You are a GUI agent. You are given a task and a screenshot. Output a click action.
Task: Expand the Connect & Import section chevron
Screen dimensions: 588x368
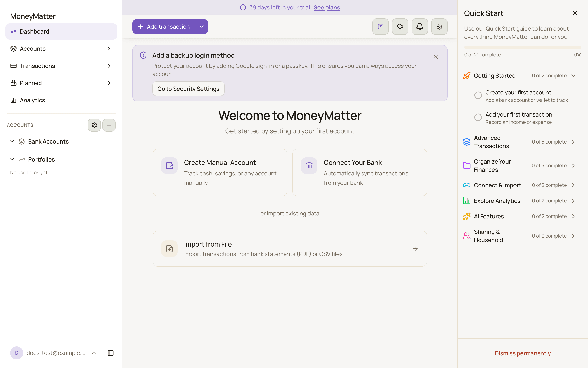tap(573, 185)
